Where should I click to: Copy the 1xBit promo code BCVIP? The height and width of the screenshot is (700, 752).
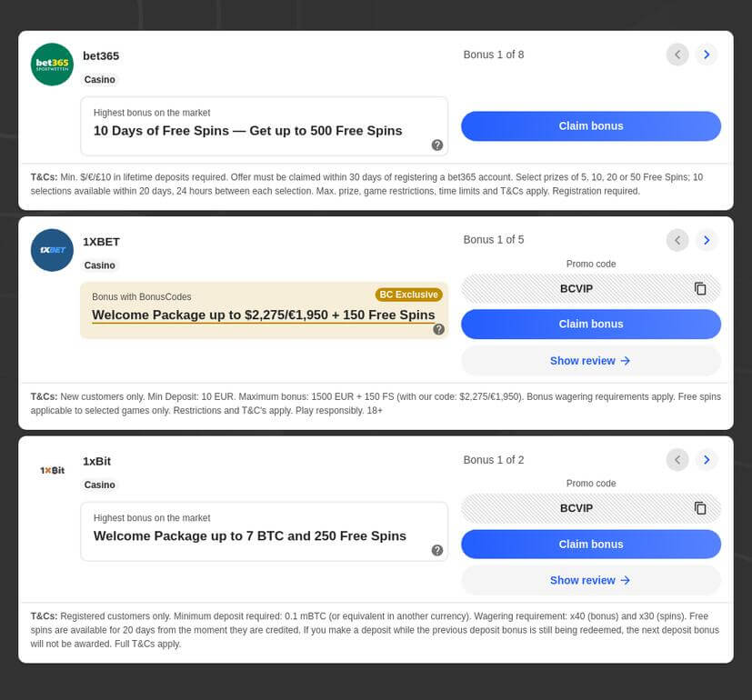click(700, 508)
